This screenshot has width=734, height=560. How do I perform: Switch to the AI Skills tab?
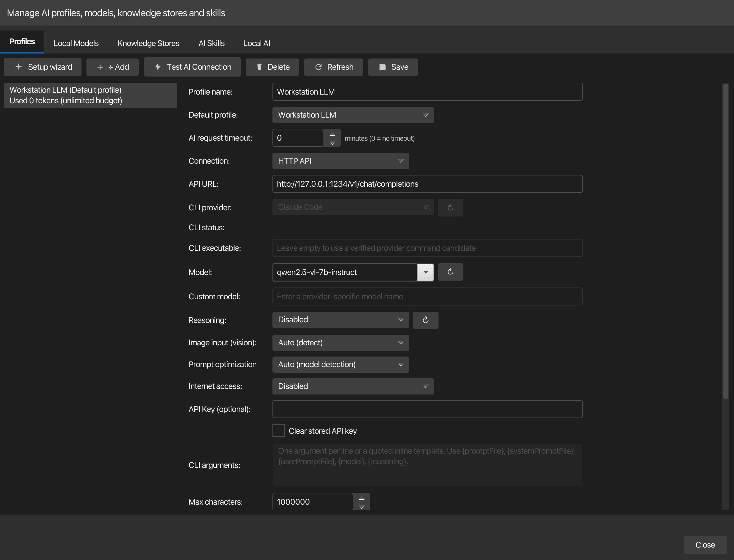click(211, 43)
